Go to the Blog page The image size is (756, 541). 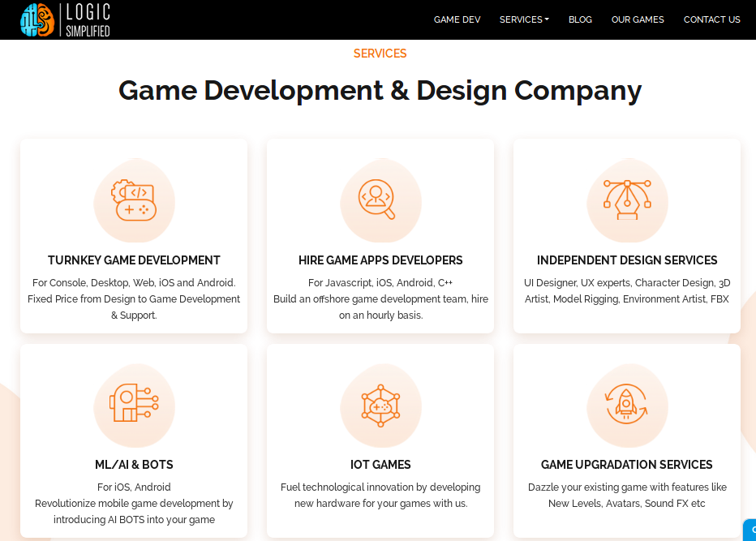tap(580, 19)
